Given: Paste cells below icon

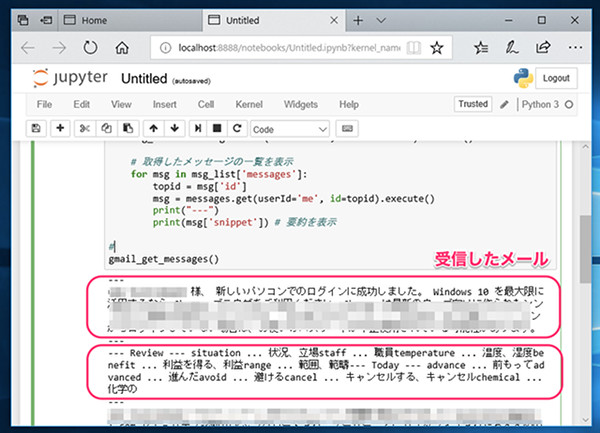Looking at the screenshot, I should point(128,129).
